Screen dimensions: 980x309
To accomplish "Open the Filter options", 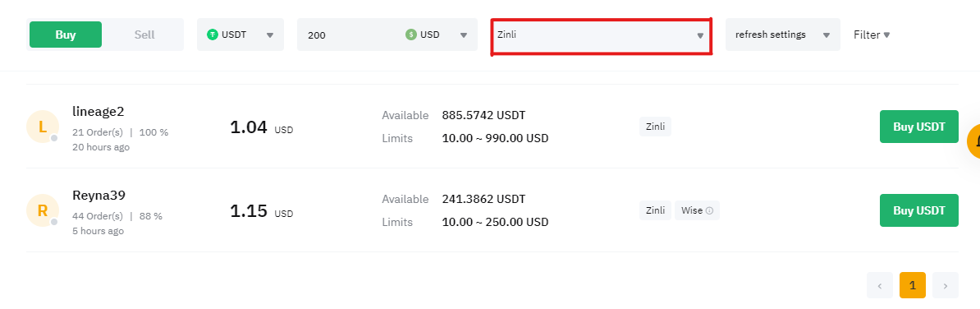I will click(872, 35).
